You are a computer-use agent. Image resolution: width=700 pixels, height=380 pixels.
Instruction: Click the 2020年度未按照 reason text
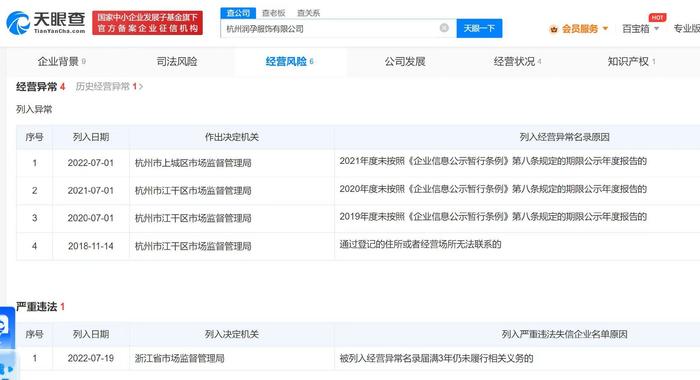pos(493,189)
